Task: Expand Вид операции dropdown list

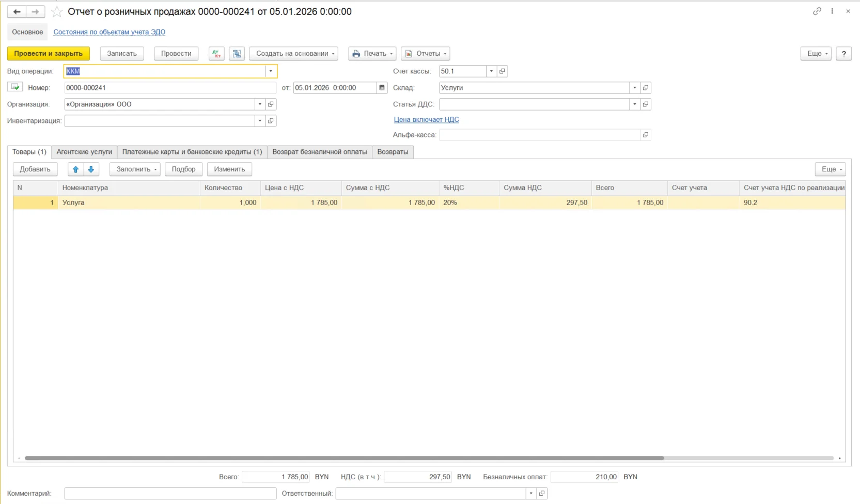Action: point(271,71)
